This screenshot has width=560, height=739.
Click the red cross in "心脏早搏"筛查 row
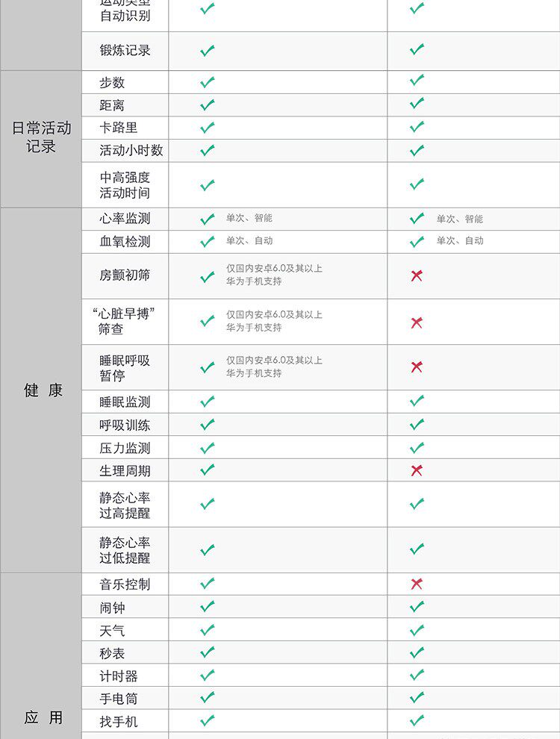417,322
